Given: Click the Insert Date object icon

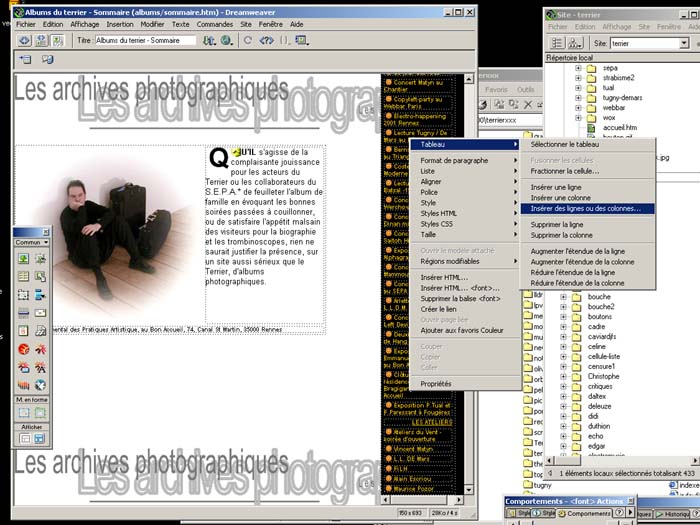Looking at the screenshot, I should 24,331.
